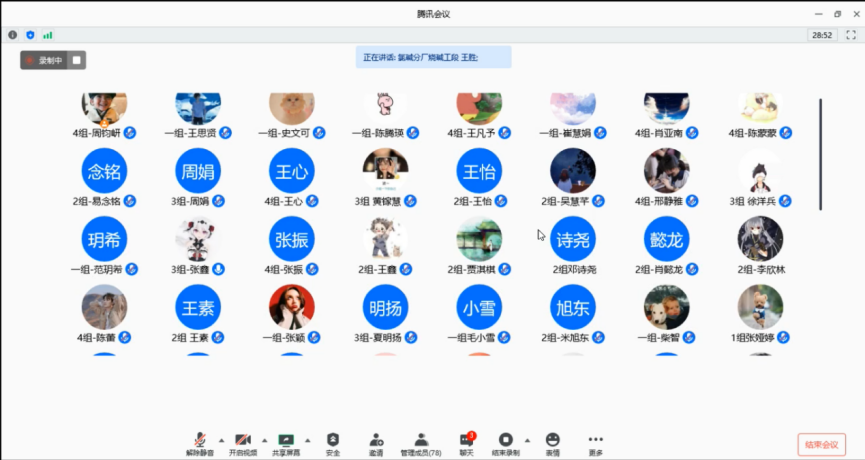The width and height of the screenshot is (865, 460).
Task: Expand the arrow beside 结束录制
Action: [529, 439]
